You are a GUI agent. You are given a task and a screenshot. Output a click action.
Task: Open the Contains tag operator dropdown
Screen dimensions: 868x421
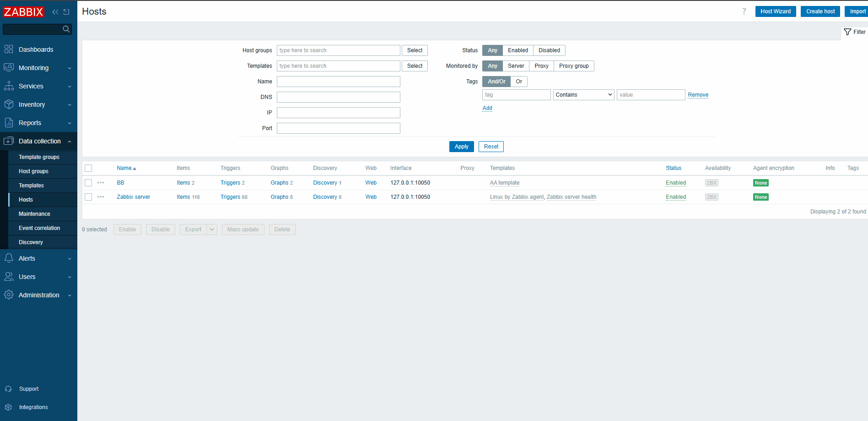583,95
